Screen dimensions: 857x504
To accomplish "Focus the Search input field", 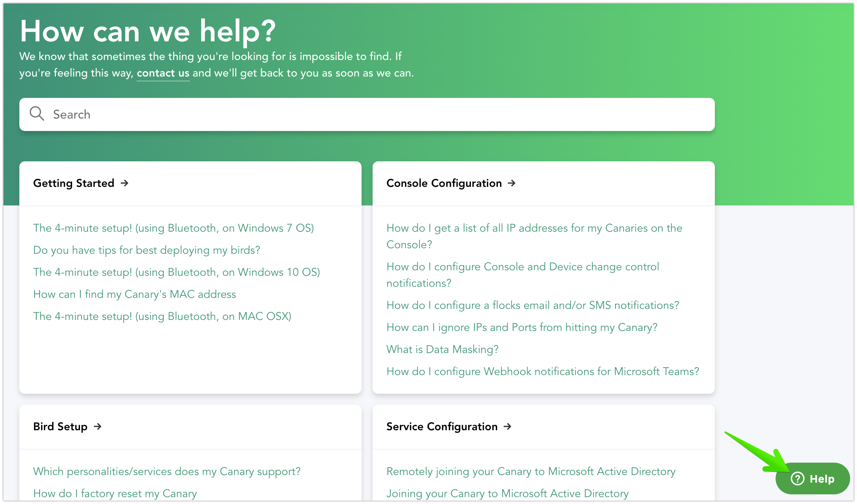I will (x=367, y=114).
